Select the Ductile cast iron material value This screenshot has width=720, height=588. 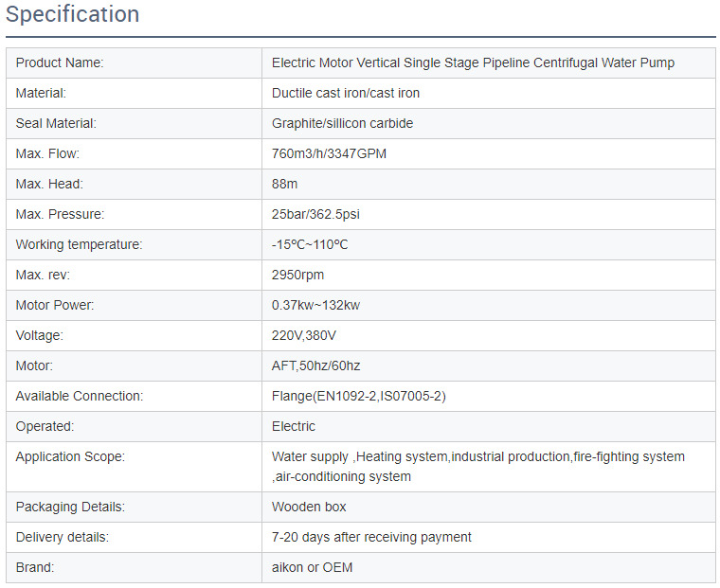(x=345, y=93)
